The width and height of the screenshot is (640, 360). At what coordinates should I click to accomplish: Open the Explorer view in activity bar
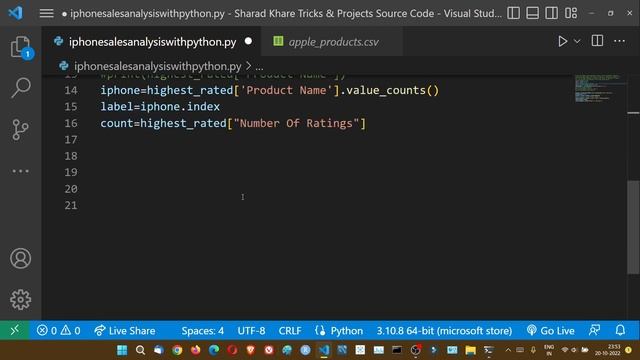20,47
